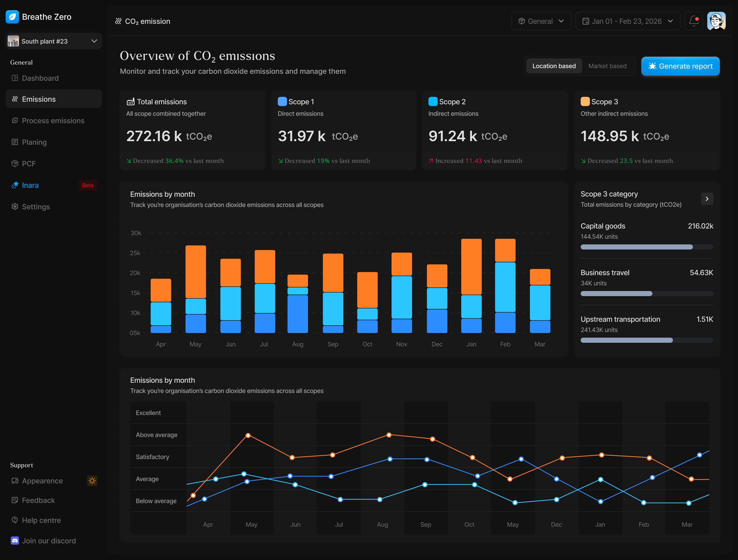738x560 pixels.
Task: Open the General dropdown
Action: (541, 21)
